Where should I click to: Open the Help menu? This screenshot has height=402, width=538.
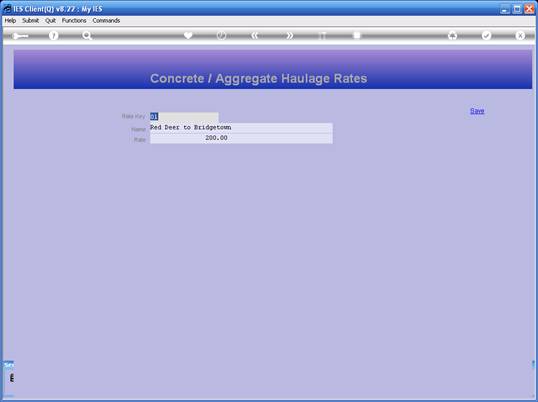pos(10,21)
